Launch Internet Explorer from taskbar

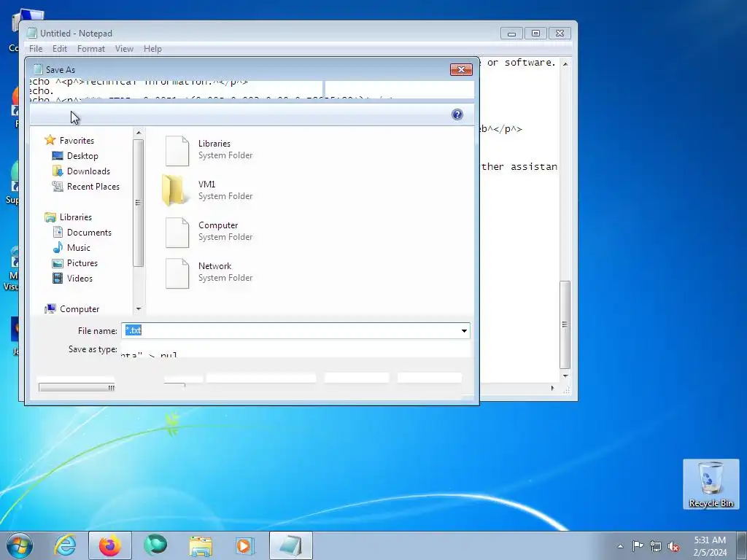[x=65, y=545]
